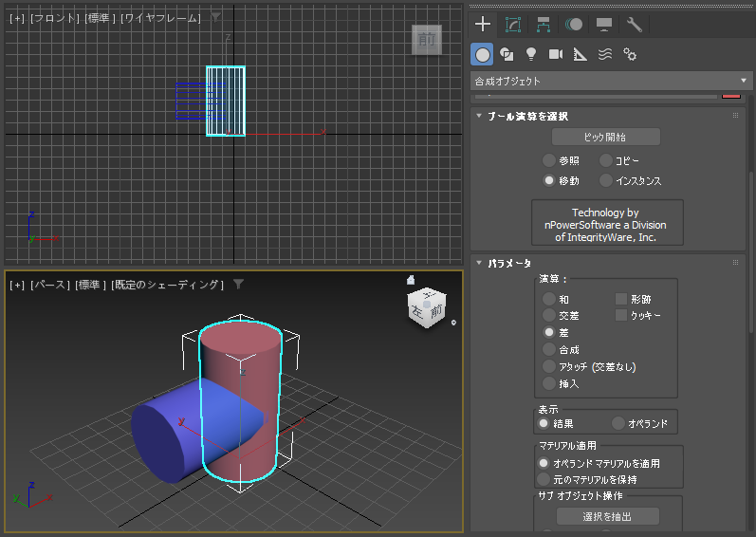The width and height of the screenshot is (756, 537).
Task: Select the Geometry category icon
Action: point(482,54)
